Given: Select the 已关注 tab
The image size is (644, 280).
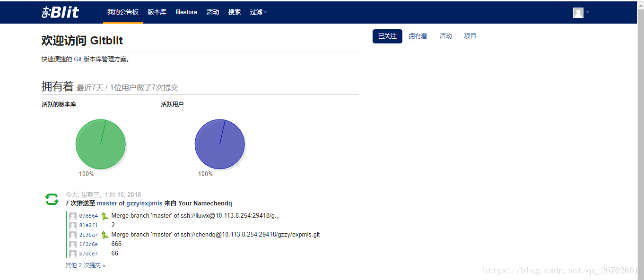Looking at the screenshot, I should click(x=387, y=36).
